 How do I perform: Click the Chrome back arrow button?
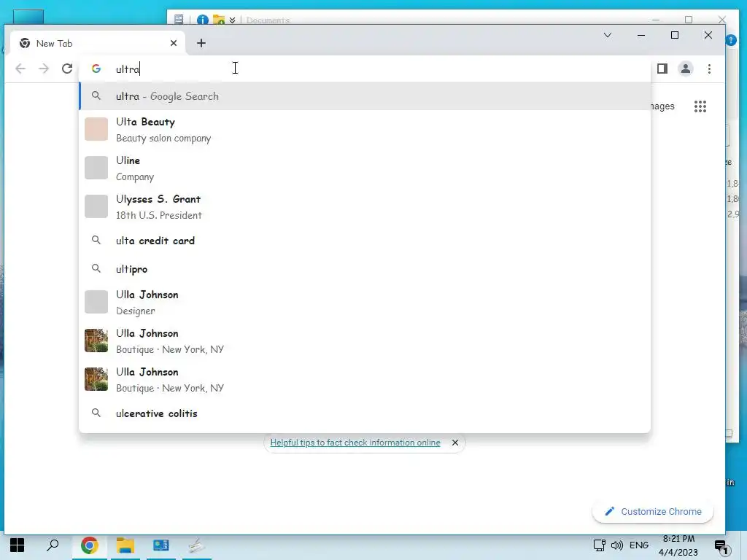(20, 69)
